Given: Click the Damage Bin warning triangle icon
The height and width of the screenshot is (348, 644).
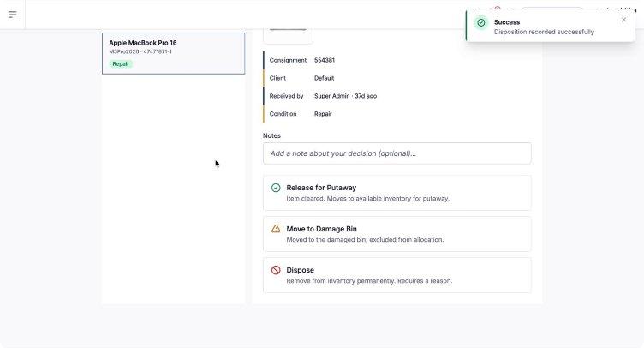Looking at the screenshot, I should point(276,229).
